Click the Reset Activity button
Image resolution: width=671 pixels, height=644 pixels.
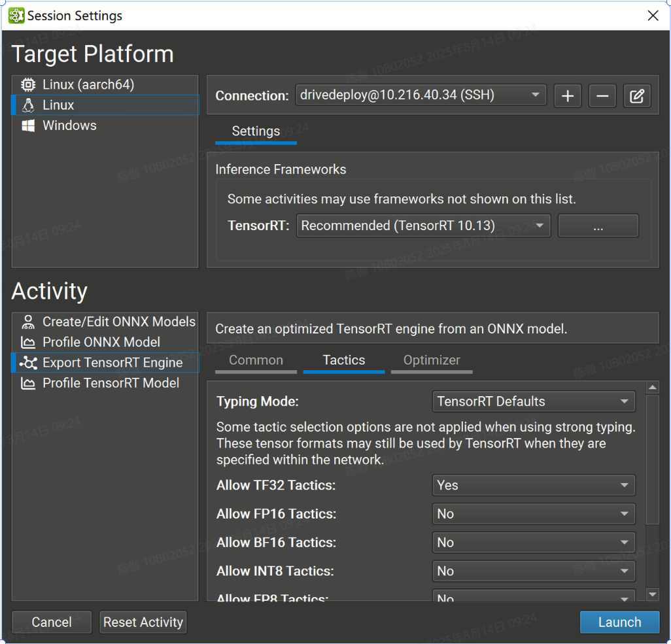(x=143, y=622)
